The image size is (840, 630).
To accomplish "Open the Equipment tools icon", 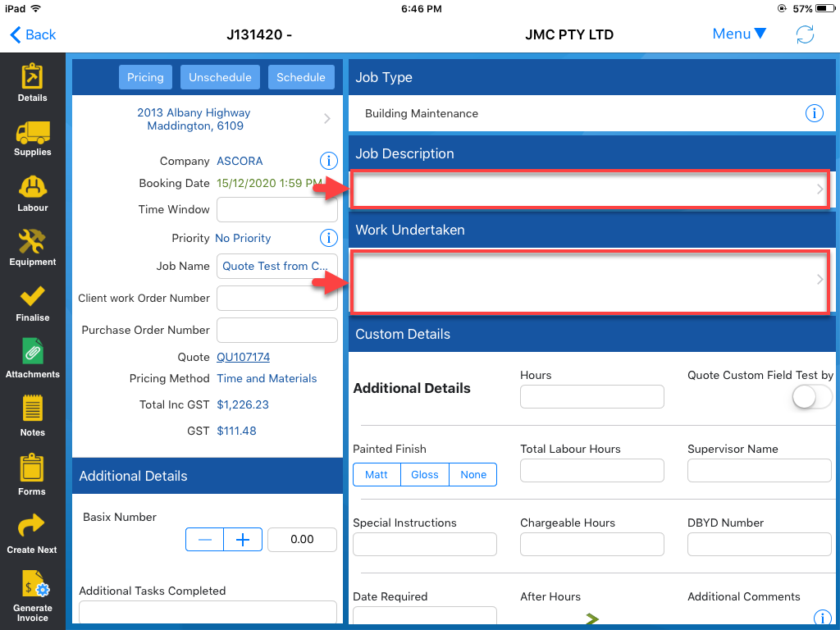I will [32, 243].
